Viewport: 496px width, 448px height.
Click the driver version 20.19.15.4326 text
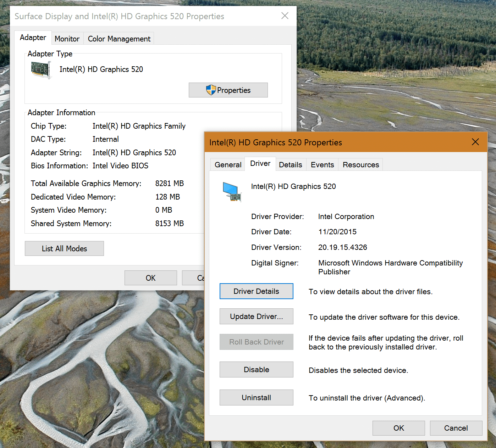coord(343,247)
